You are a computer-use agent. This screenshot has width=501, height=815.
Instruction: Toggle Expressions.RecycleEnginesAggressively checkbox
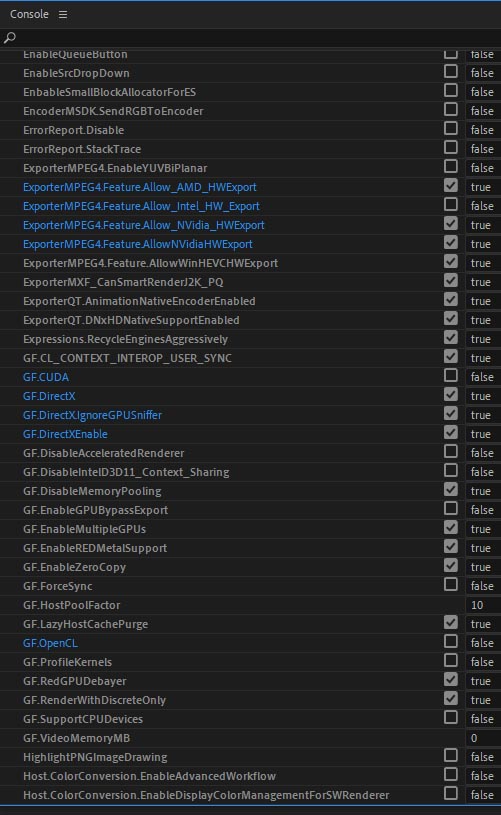451,337
